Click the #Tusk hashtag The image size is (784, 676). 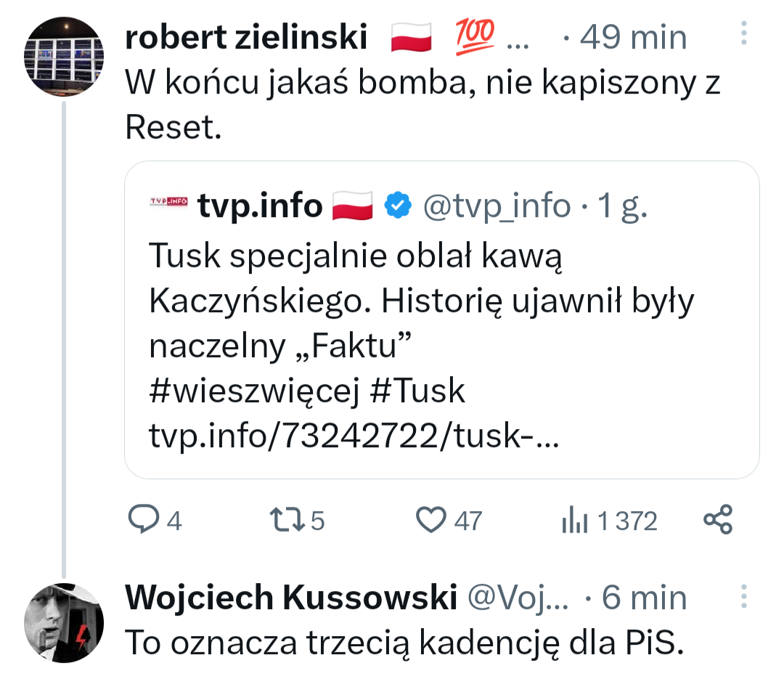(x=417, y=391)
